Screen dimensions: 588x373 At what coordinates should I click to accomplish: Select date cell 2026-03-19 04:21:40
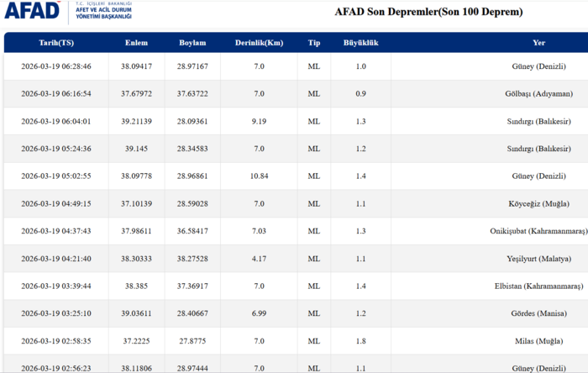pos(56,259)
